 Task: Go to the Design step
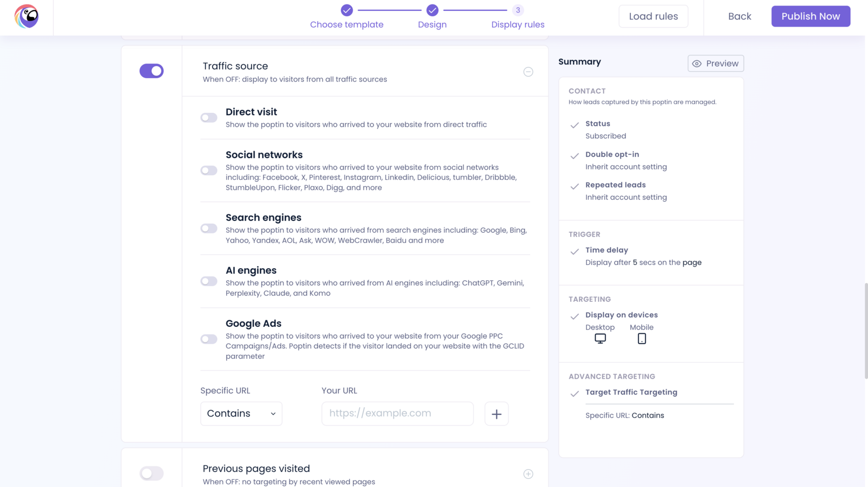pyautogui.click(x=432, y=24)
